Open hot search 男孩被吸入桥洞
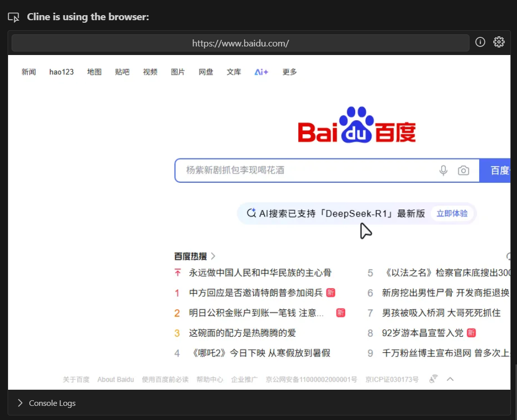Viewport: 517px width, 420px height. point(441,313)
